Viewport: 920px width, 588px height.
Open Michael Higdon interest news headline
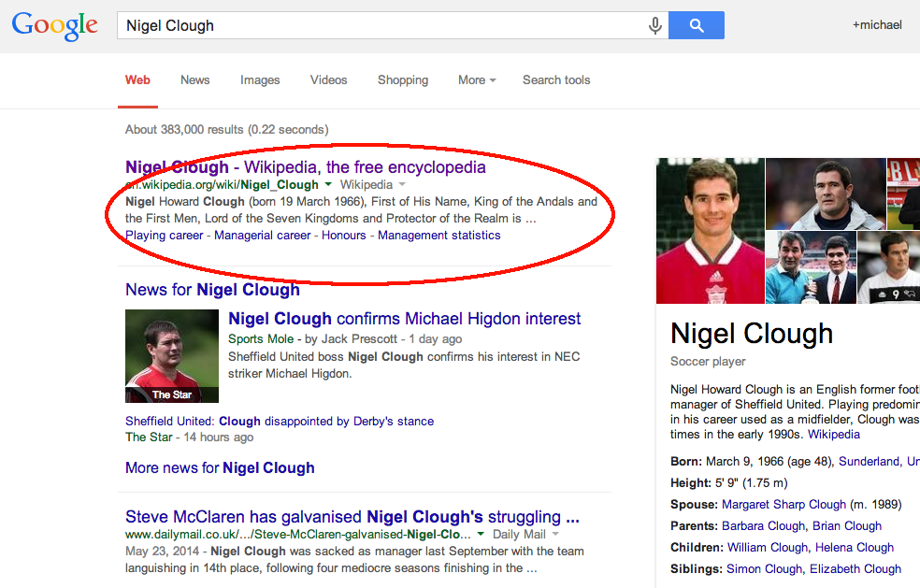click(x=404, y=319)
